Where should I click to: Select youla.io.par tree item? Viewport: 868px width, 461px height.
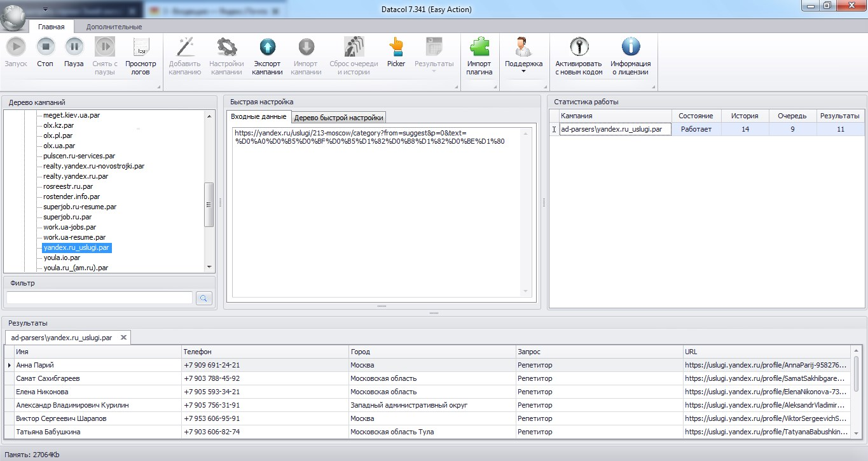(x=62, y=258)
